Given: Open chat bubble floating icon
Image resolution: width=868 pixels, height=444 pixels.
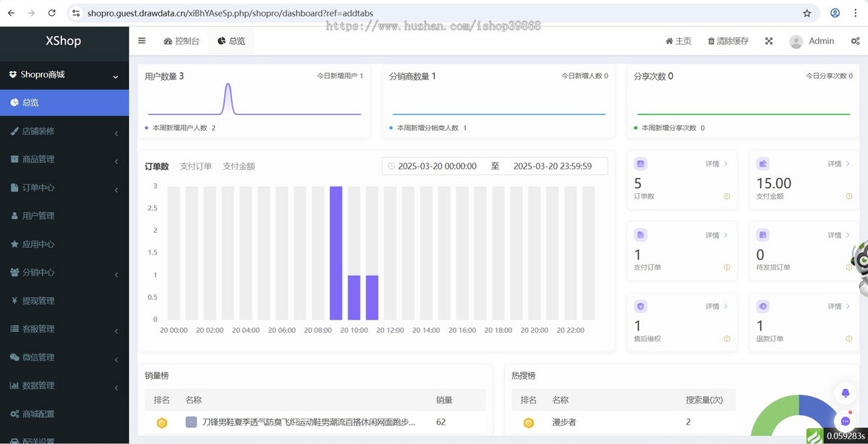Looking at the screenshot, I should (846, 421).
